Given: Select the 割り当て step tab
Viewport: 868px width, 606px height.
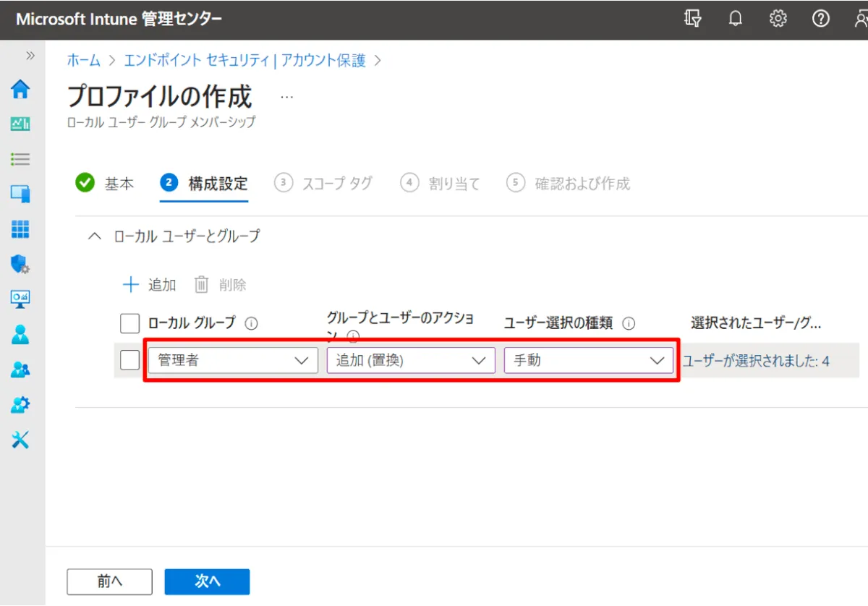Looking at the screenshot, I should (441, 184).
